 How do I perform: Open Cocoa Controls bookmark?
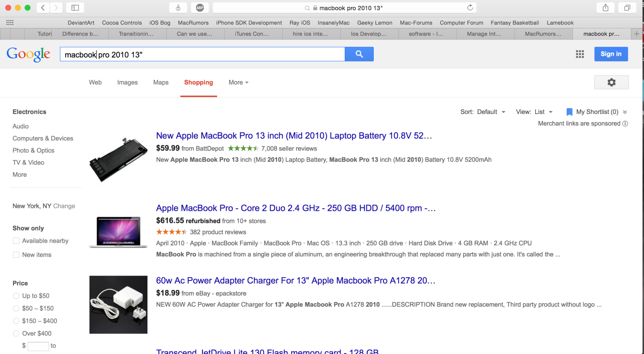point(122,23)
